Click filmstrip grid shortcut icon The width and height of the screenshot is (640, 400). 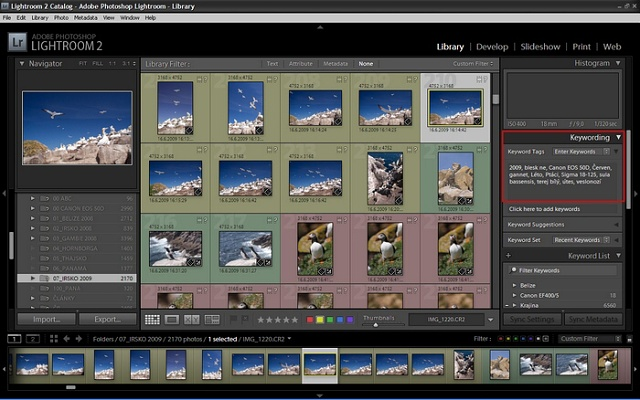click(53, 339)
